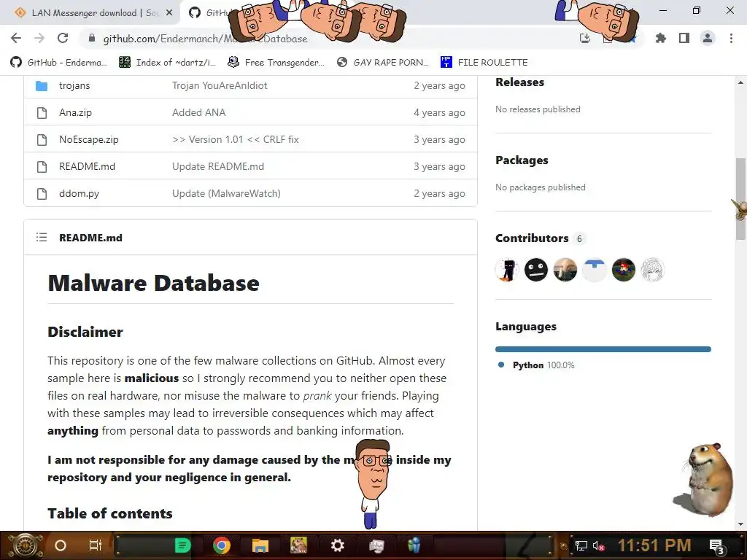Open File Explorer from the taskbar

coord(260,545)
